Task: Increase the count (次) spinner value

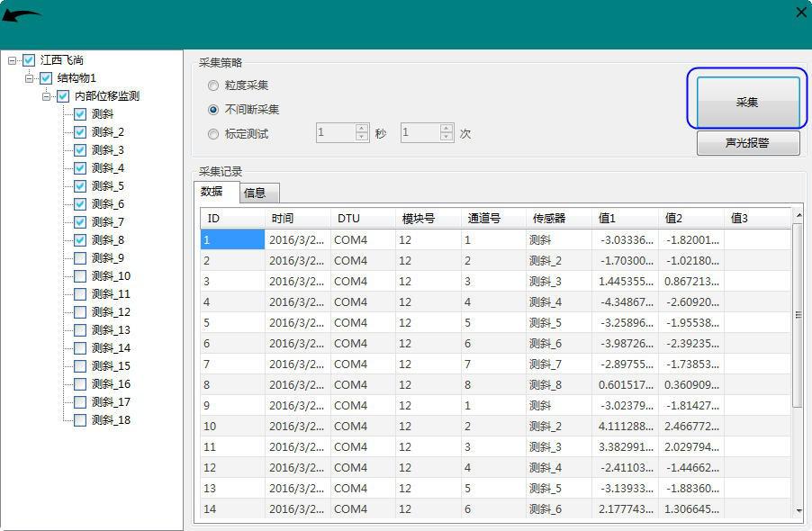Action: coord(447,128)
